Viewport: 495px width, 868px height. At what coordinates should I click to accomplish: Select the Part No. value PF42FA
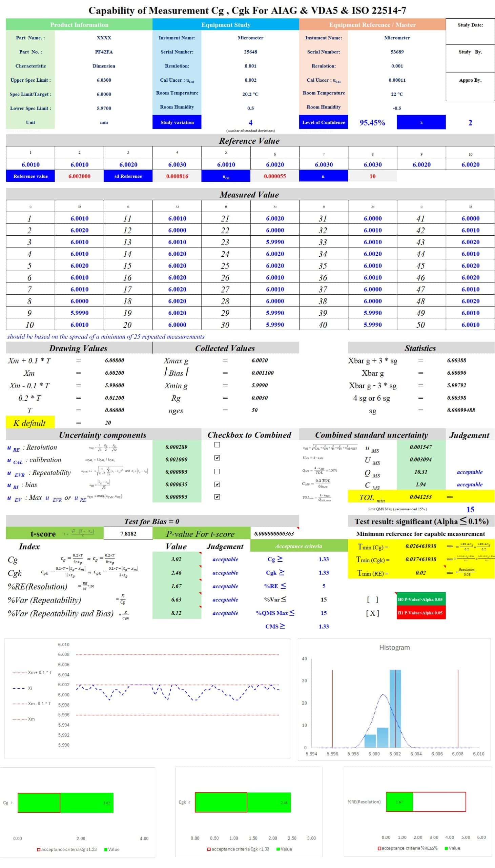coord(104,52)
